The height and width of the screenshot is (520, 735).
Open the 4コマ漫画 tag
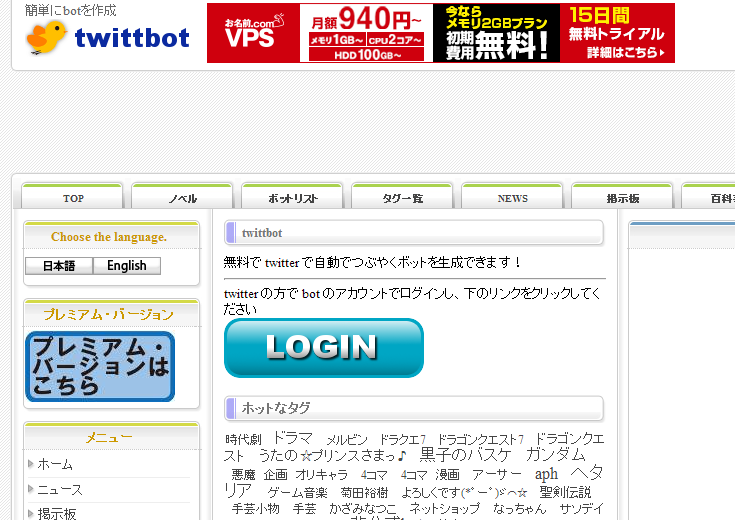[430, 475]
